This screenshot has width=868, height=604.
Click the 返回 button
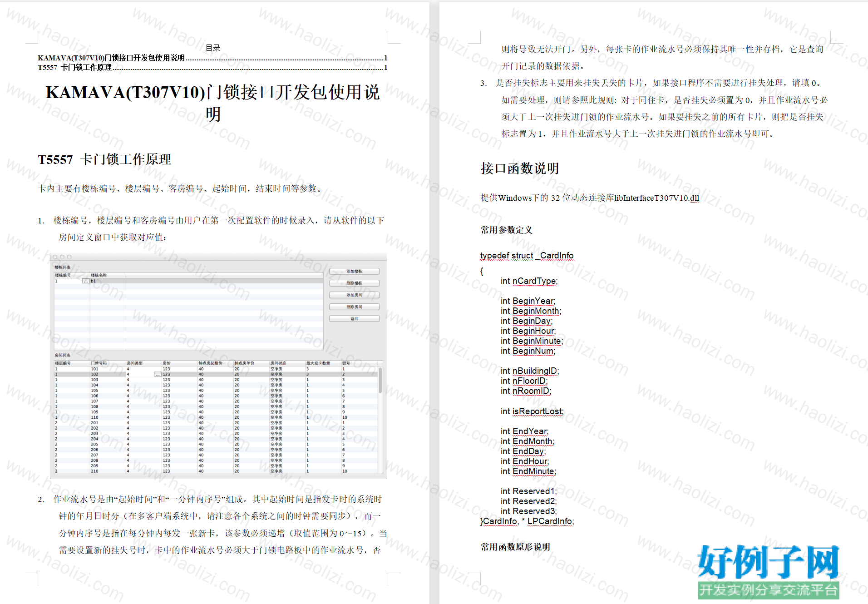[x=354, y=319]
